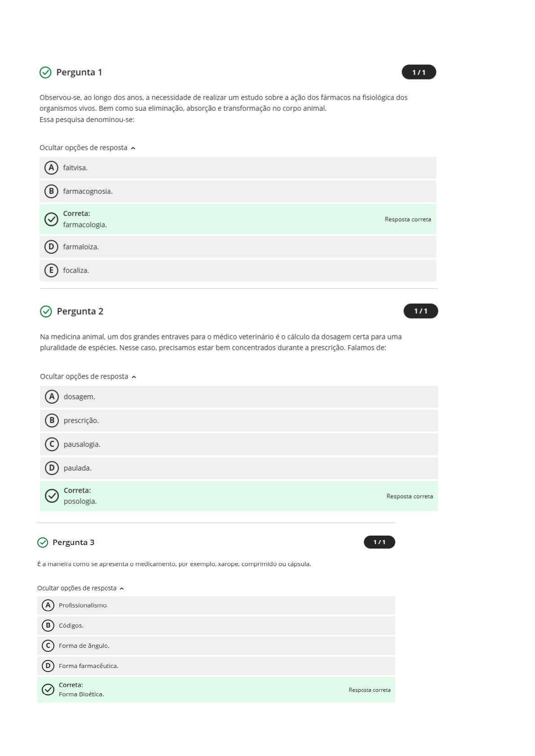The height and width of the screenshot is (756, 535).
Task: Hide answer options under Pergunta 3
Action: click(80, 588)
